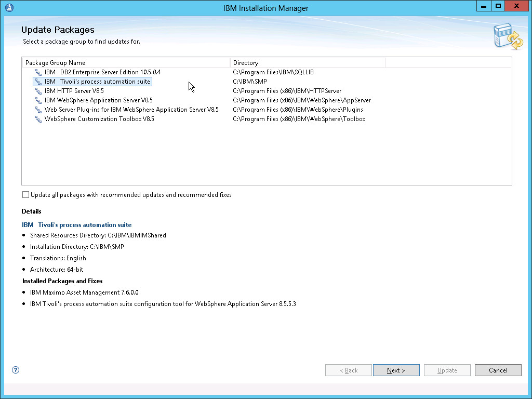
Task: Click directory ending in WebSphere\AppServer
Action: (x=302, y=100)
